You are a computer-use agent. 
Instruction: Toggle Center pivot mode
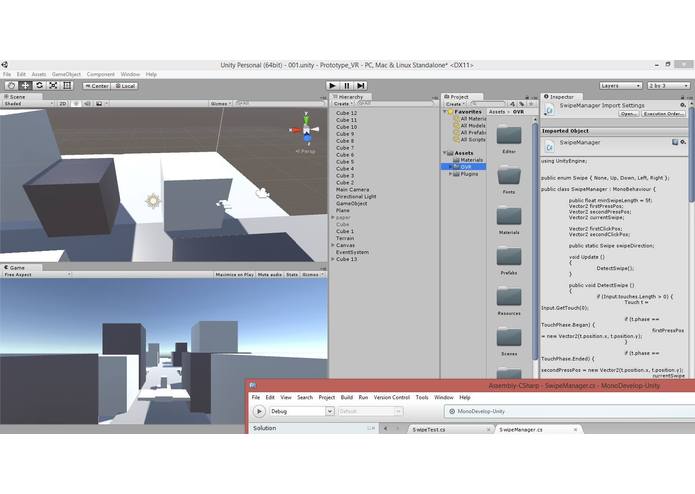(x=97, y=86)
